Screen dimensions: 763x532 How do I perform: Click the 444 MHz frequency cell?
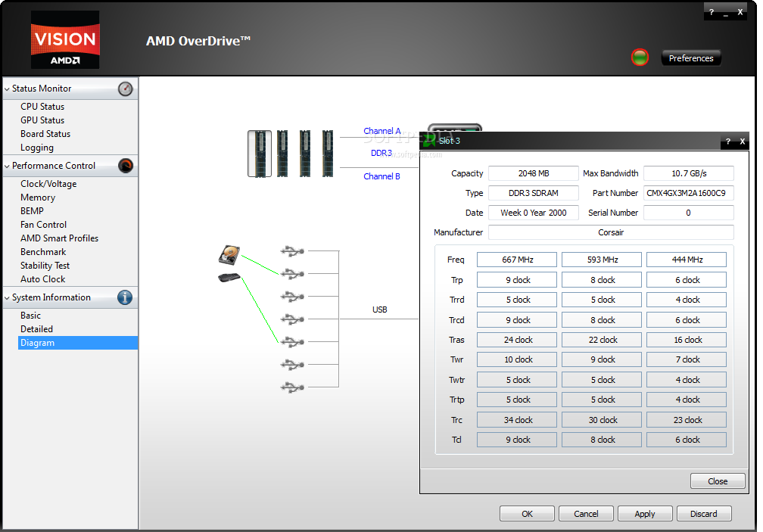687,260
